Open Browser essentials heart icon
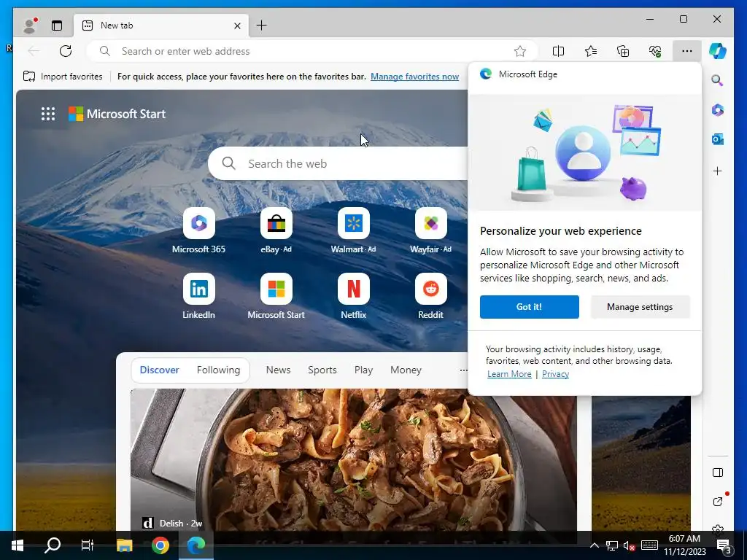747x560 pixels. pos(655,51)
